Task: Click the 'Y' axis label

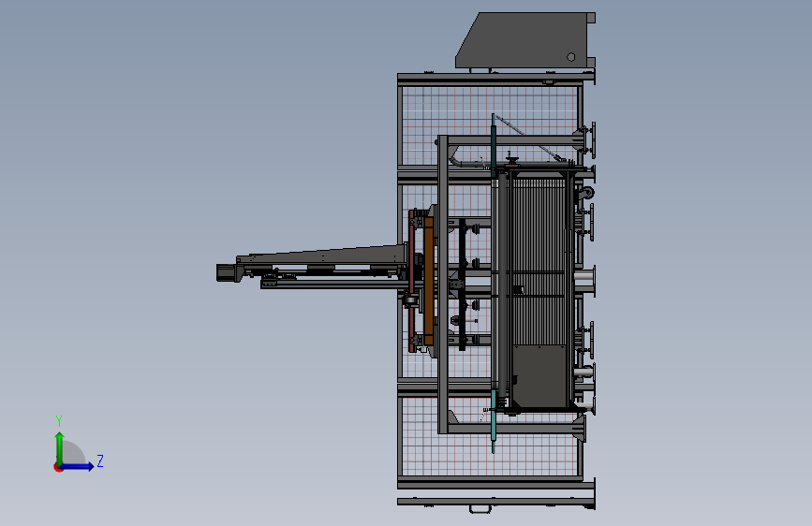Action: 59,420
